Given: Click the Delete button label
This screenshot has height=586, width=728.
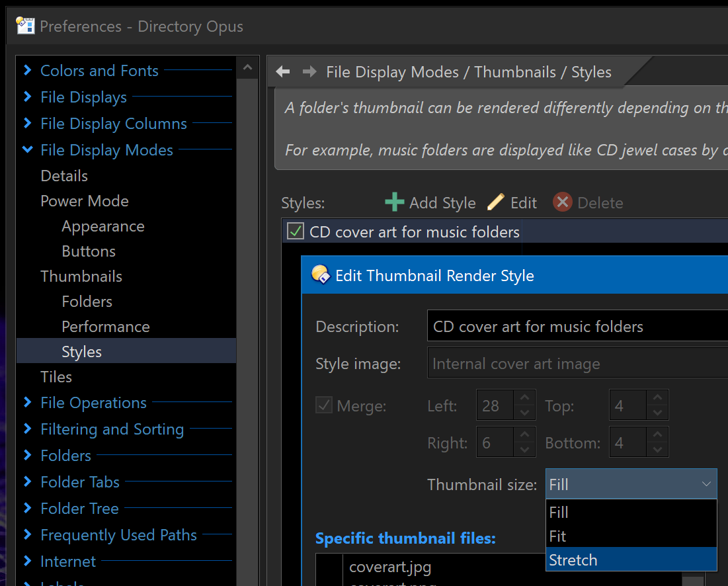Looking at the screenshot, I should tap(600, 203).
